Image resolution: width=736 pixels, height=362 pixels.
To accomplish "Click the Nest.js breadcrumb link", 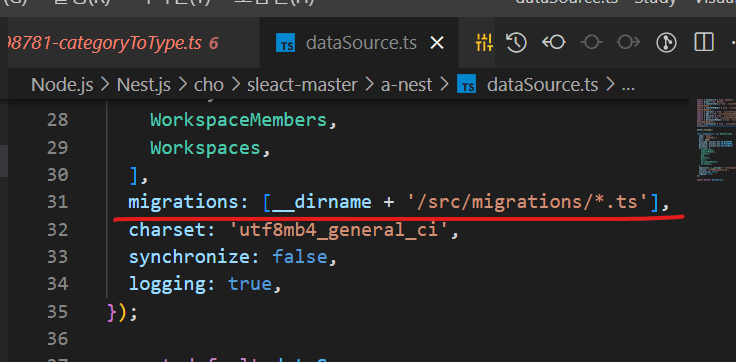I will point(144,85).
